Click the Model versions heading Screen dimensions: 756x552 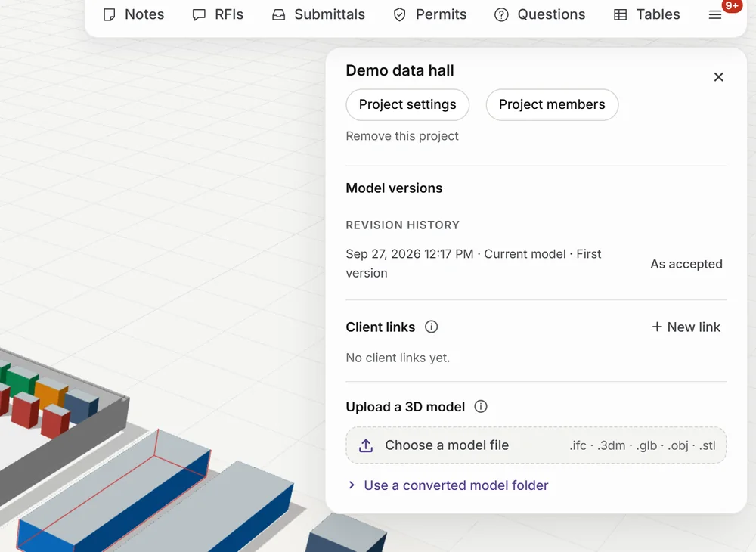pos(394,188)
